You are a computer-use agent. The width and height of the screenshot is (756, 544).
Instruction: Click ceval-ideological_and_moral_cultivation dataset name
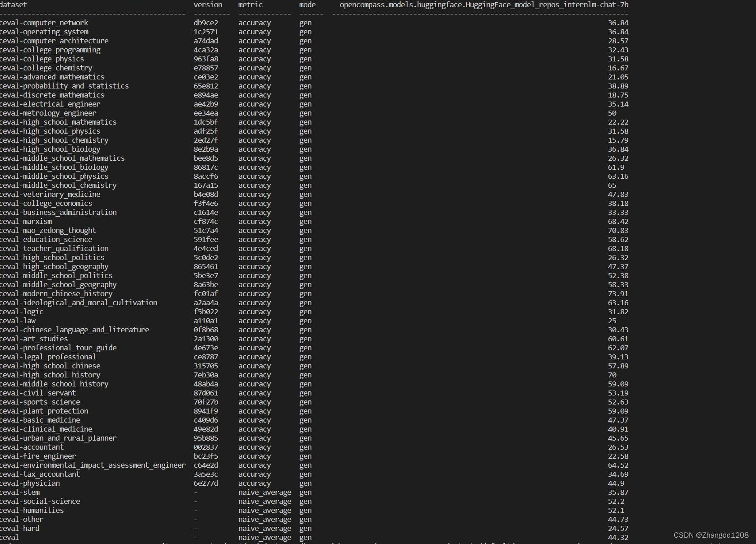point(79,302)
